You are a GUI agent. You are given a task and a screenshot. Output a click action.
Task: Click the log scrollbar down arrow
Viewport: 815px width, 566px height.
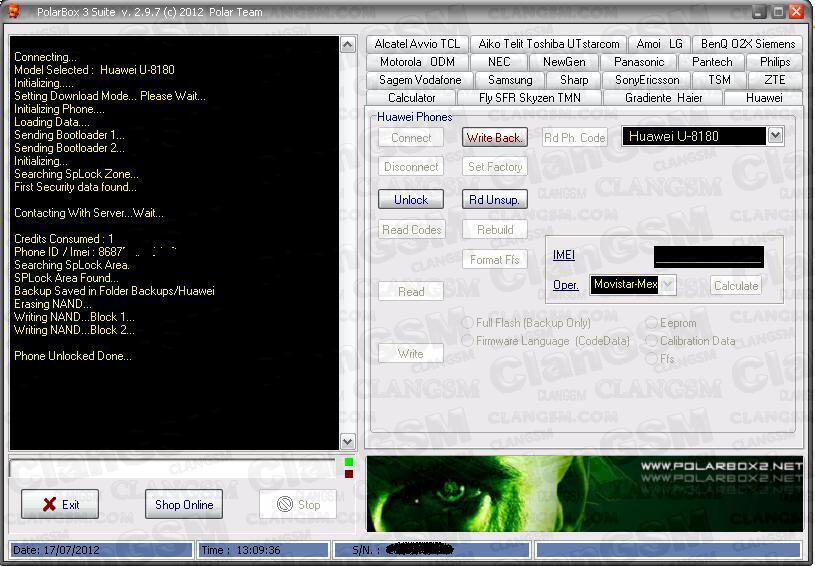pyautogui.click(x=347, y=442)
